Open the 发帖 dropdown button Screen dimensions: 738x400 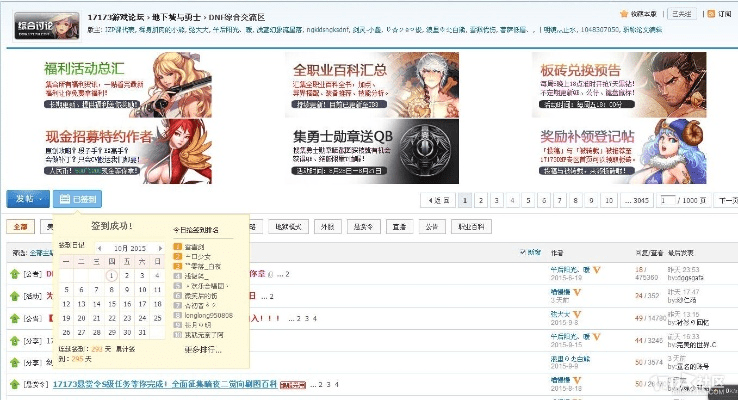pyautogui.click(x=28, y=199)
